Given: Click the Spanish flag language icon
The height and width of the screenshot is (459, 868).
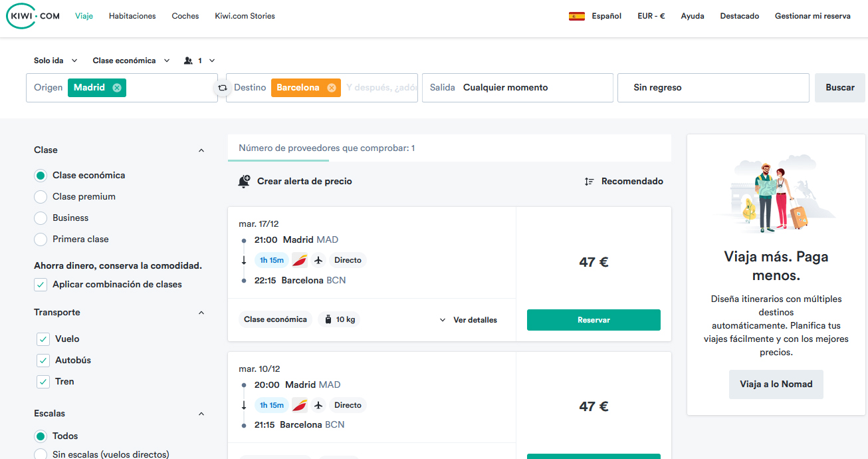Looking at the screenshot, I should [x=576, y=16].
